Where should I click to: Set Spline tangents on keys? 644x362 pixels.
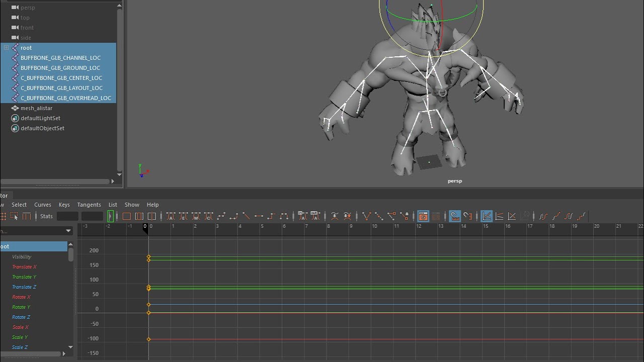tap(221, 216)
